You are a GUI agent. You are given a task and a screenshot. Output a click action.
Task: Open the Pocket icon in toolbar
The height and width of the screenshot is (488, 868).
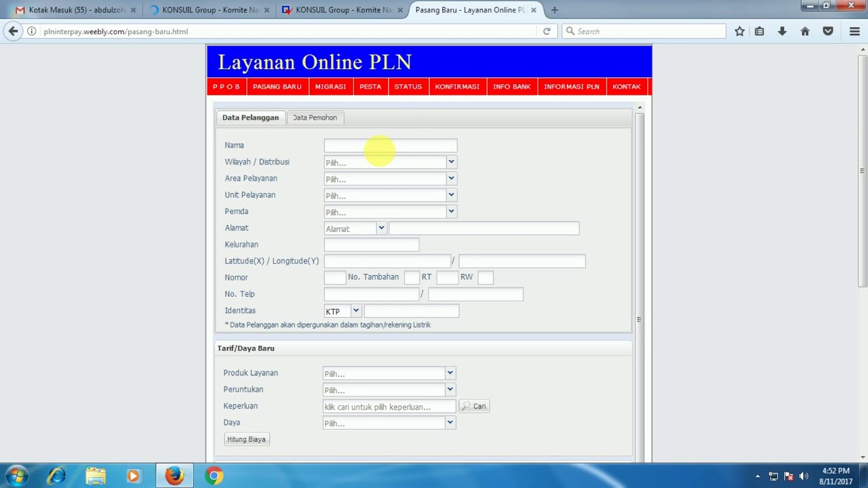click(x=828, y=31)
